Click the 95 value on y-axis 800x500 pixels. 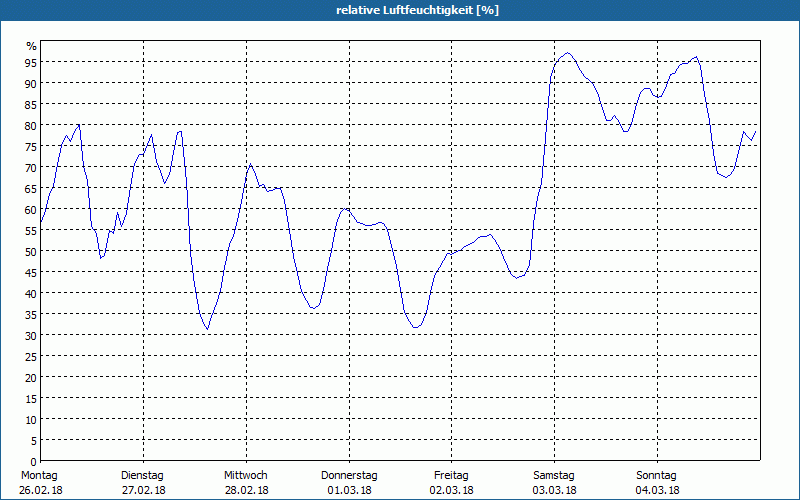[x=31, y=62]
